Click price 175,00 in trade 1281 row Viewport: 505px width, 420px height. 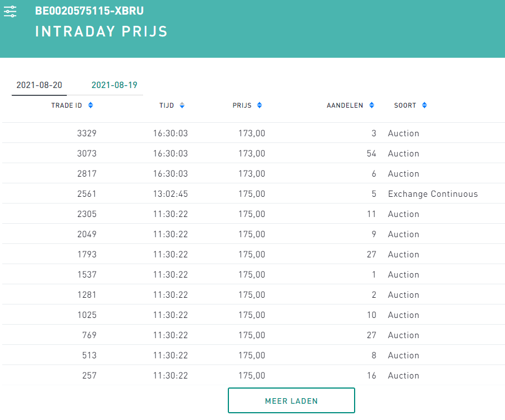point(252,295)
